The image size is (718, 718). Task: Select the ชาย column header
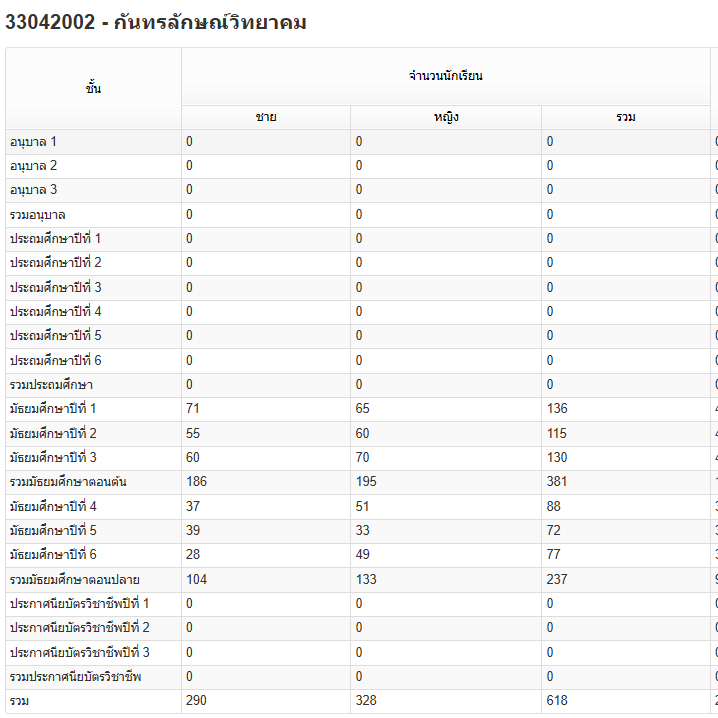pos(266,117)
